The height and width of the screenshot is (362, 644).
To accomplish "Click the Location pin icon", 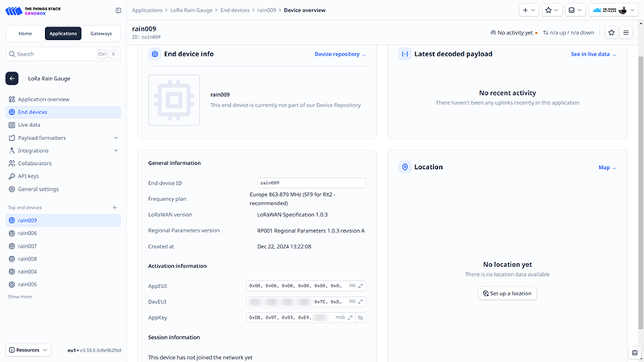I will pyautogui.click(x=405, y=167).
